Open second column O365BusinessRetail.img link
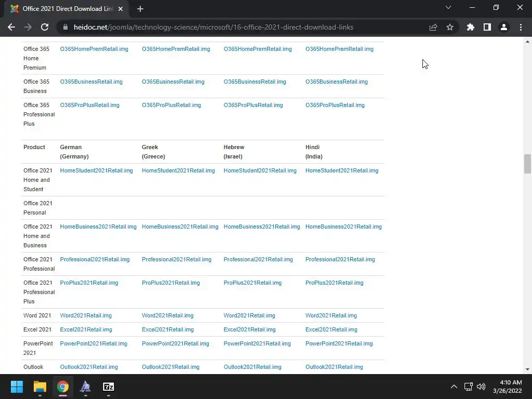The image size is (532, 399). [x=173, y=82]
